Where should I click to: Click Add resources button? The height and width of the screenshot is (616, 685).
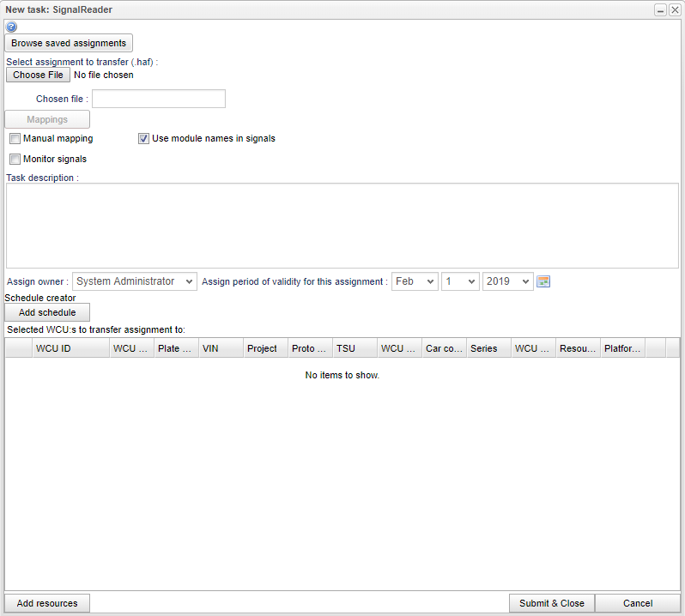coord(47,603)
